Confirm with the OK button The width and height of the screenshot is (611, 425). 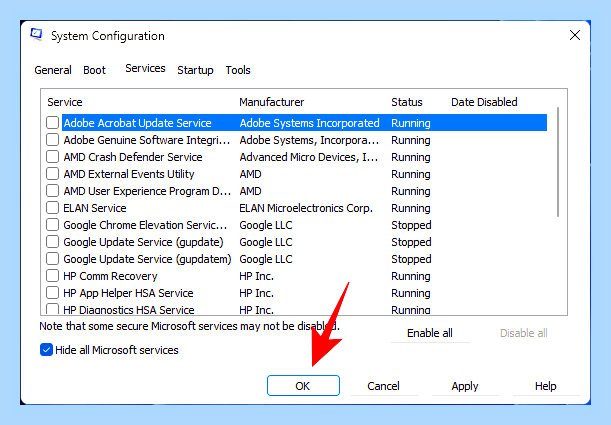[x=303, y=386]
